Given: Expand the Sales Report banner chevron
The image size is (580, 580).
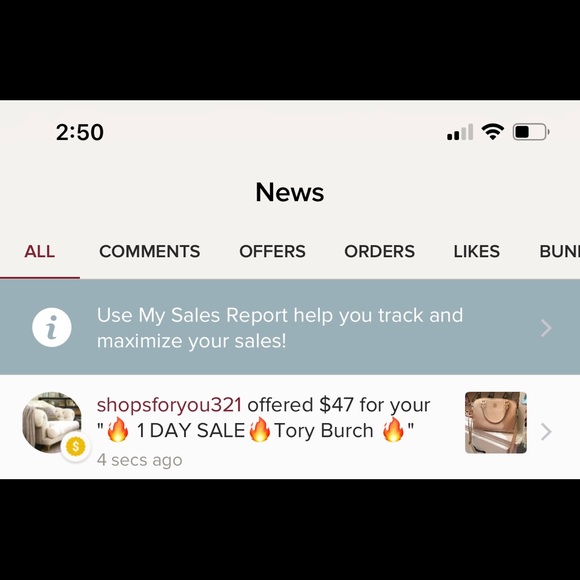Looking at the screenshot, I should tap(546, 328).
